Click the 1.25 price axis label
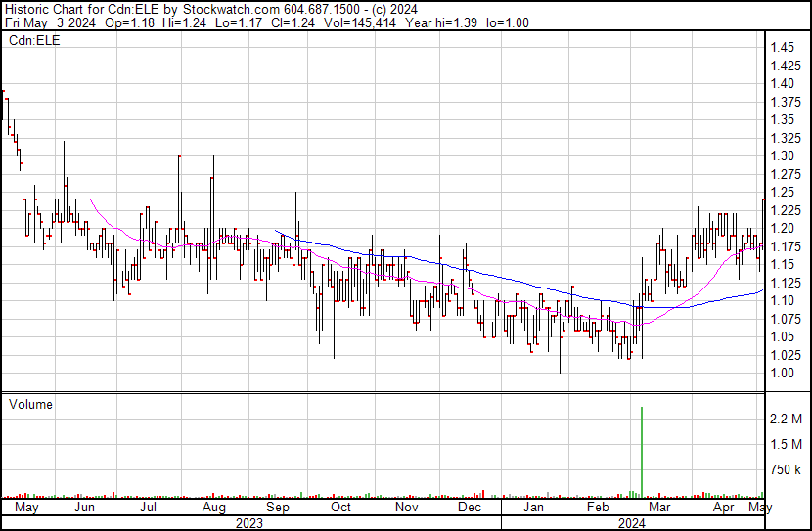This screenshot has height=531, width=812. (781, 192)
